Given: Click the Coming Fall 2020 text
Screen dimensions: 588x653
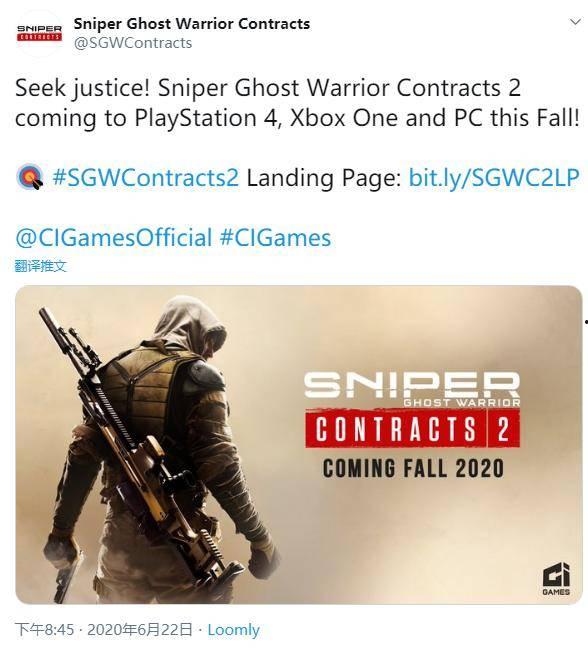Looking at the screenshot, I should [x=413, y=468].
